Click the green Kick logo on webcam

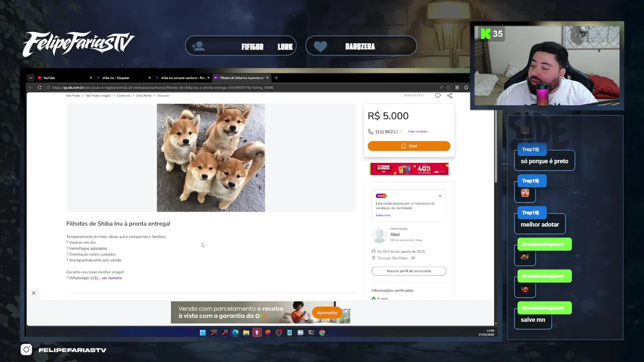click(486, 34)
